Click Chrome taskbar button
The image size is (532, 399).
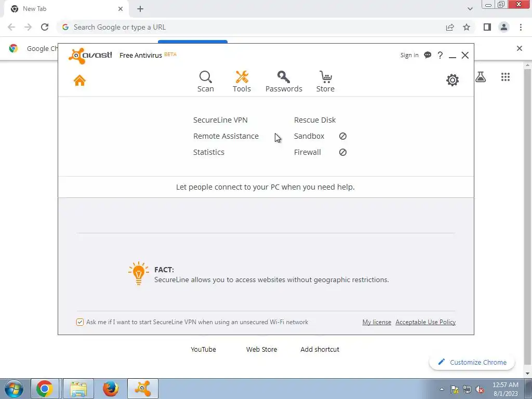pos(45,389)
